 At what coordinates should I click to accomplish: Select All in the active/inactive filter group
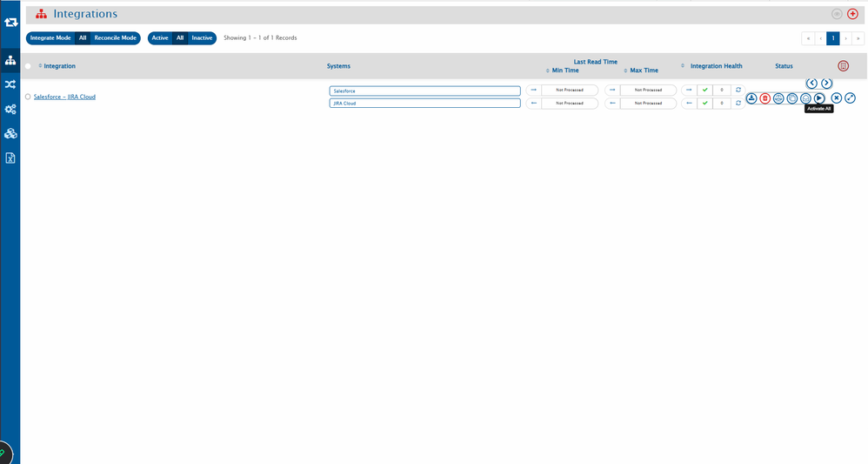pyautogui.click(x=180, y=38)
